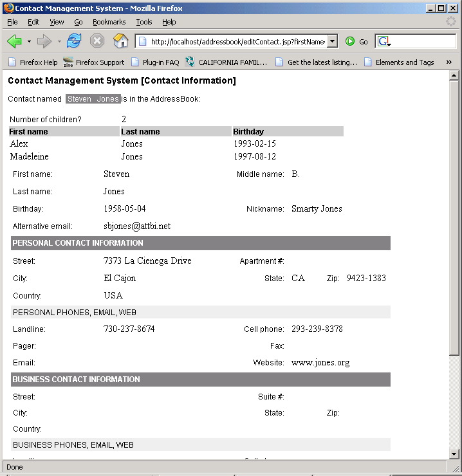The image size is (462, 476).
Task: Click the Back navigation arrow
Action: (x=14, y=41)
